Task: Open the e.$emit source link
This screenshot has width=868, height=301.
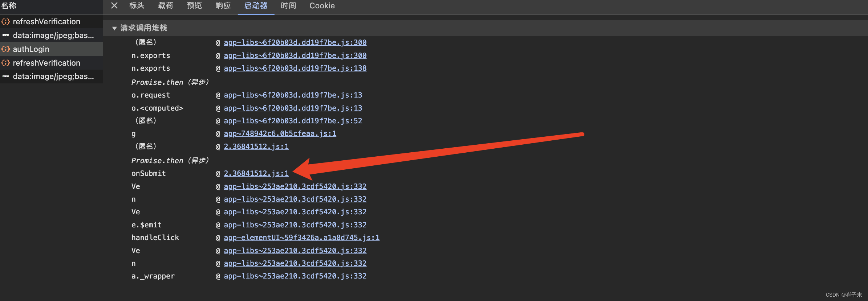Action: pyautogui.click(x=295, y=225)
